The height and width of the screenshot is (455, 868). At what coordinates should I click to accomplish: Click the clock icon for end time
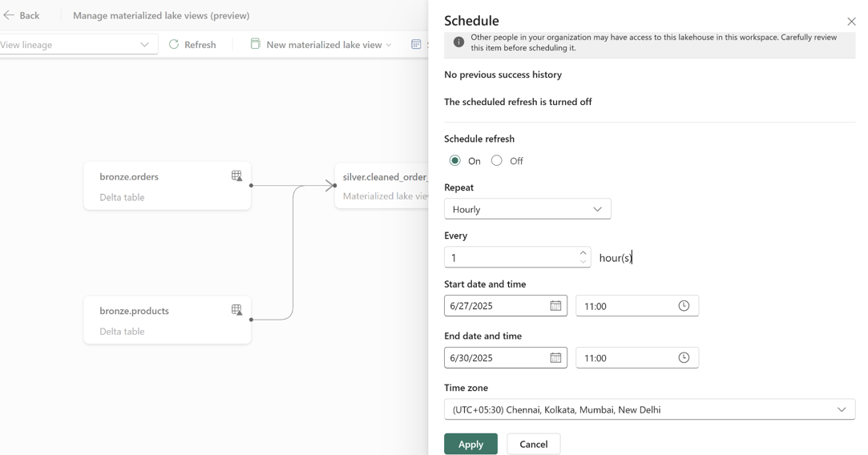point(684,357)
